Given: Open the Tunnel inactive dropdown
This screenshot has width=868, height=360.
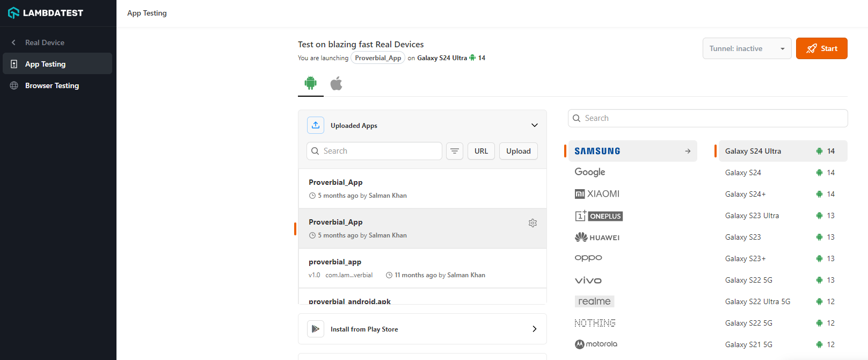Looking at the screenshot, I should 747,48.
